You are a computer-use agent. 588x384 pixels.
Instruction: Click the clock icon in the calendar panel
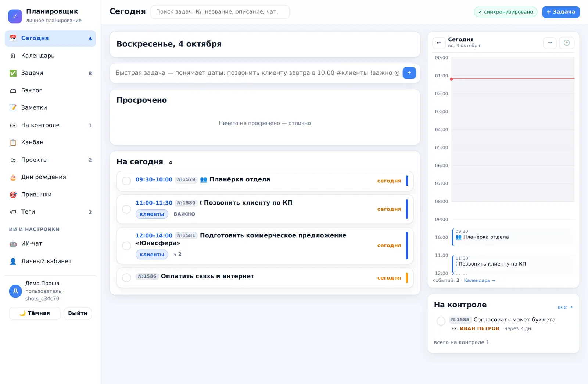tap(567, 43)
